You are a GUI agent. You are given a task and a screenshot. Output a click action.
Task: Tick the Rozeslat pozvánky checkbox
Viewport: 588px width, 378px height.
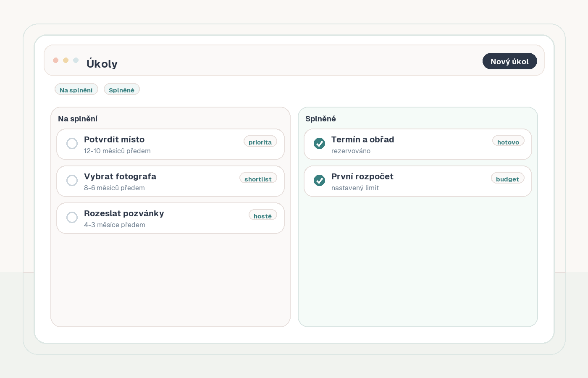[72, 218]
